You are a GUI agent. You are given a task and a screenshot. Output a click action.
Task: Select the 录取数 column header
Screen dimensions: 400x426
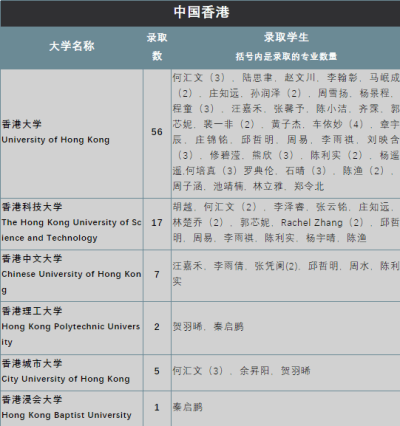(x=157, y=47)
